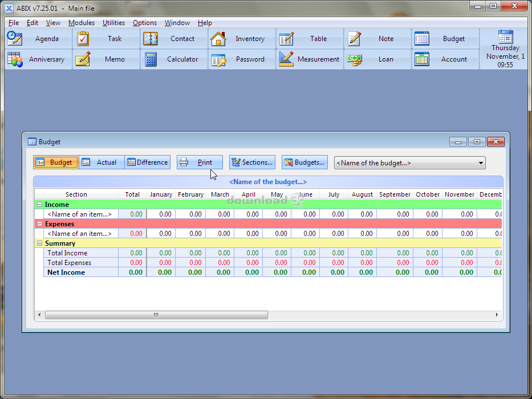This screenshot has width=532, height=399.
Task: Open the Utilities menu
Action: [x=113, y=23]
